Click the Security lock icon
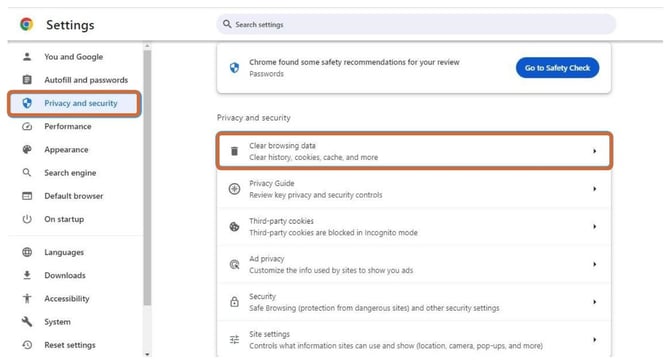 [234, 302]
